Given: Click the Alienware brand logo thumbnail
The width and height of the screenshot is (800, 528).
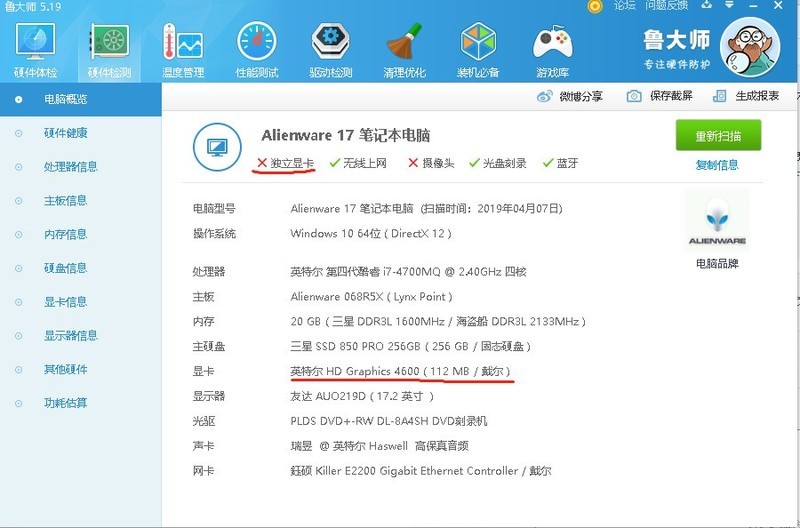Looking at the screenshot, I should tap(717, 224).
